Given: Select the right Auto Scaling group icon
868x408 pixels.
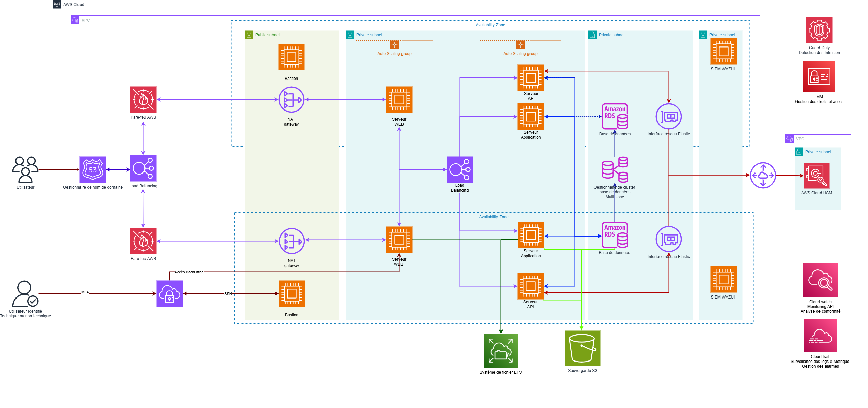Looking at the screenshot, I should click(x=521, y=45).
